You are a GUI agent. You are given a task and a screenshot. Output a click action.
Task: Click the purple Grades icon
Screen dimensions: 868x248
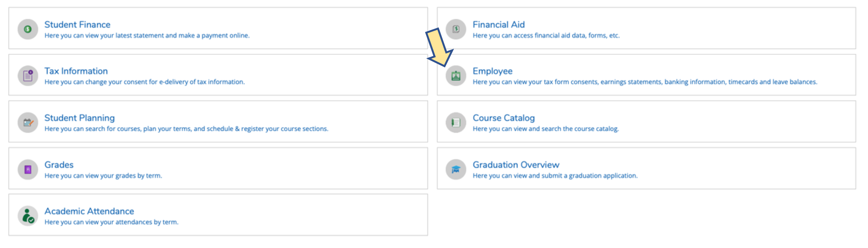click(x=28, y=169)
